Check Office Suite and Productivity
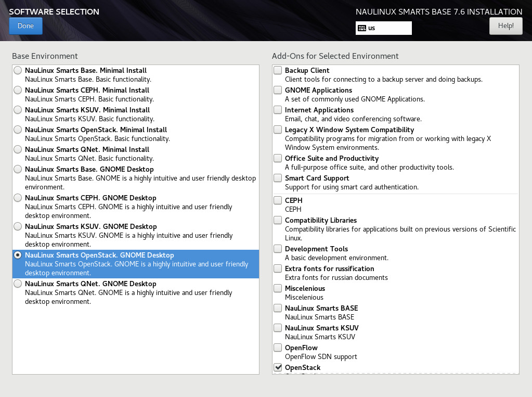532x397 pixels. 278,158
